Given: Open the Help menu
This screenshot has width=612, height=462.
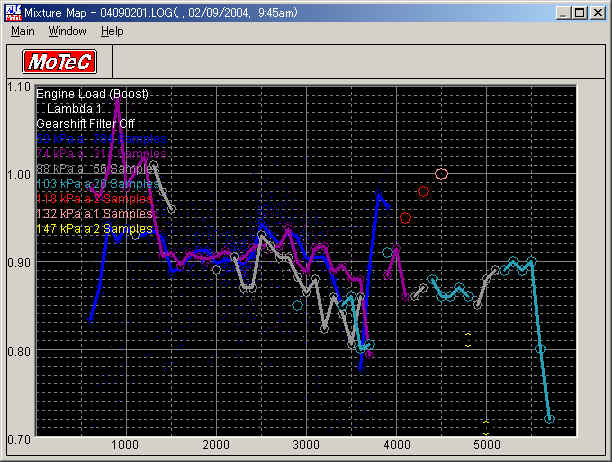Looking at the screenshot, I should click(x=112, y=31).
